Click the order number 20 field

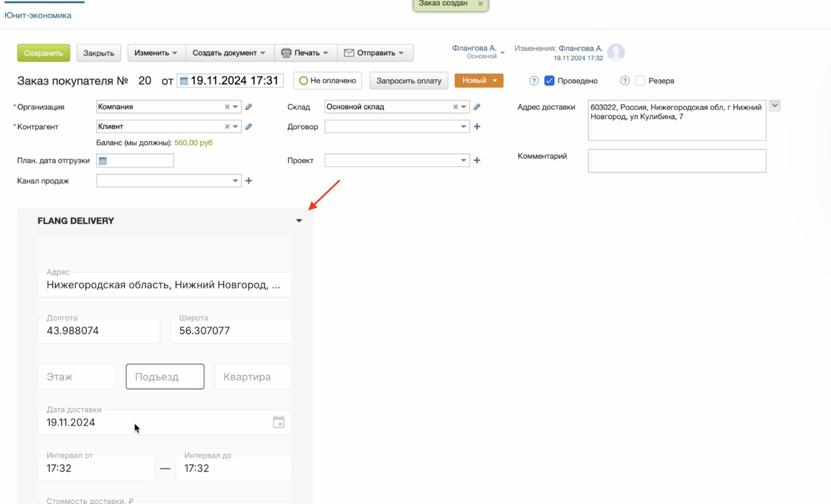click(145, 81)
